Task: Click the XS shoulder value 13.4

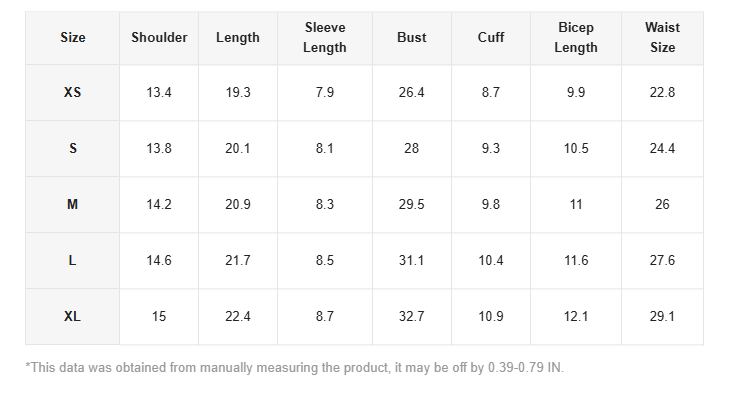Action: pyautogui.click(x=159, y=93)
